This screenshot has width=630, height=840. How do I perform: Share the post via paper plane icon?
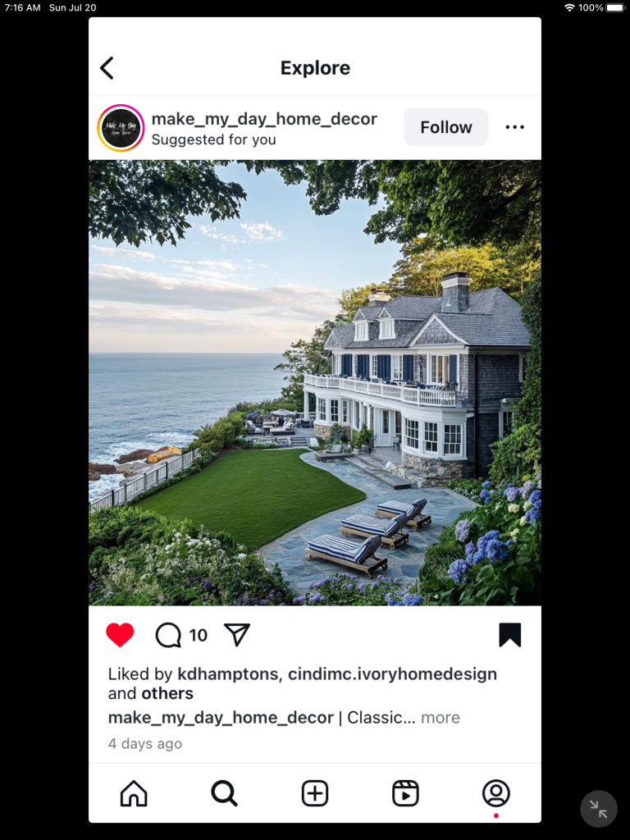click(237, 634)
